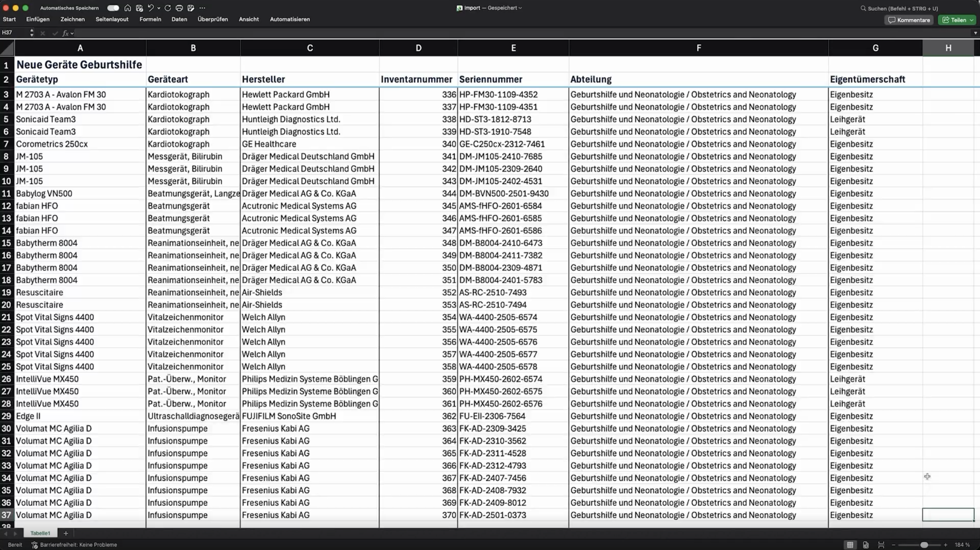Open the Zeichnen ribbon tab
The width and height of the screenshot is (980, 550).
[x=72, y=19]
